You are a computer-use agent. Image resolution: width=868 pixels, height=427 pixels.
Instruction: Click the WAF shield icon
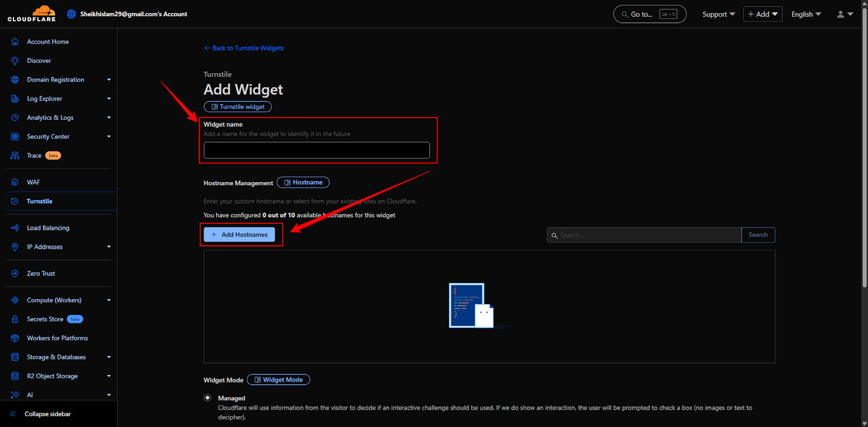click(x=15, y=182)
